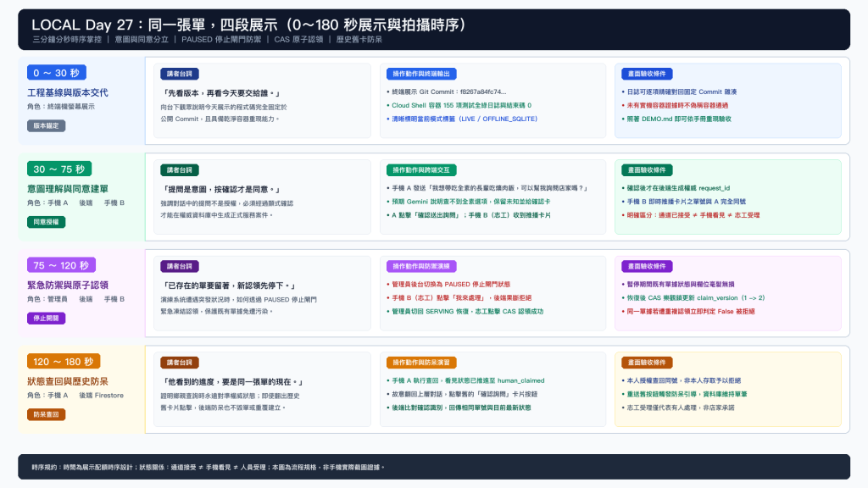Click the quote '先看版本，再看今天要交給誰'
Viewport: 868px width, 488px height.
point(221,93)
